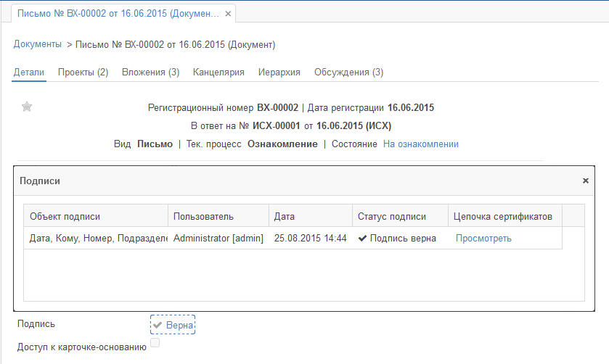Screen dimensions: 609x364
Task: Sort by Объект подписи column header
Action: point(95,216)
